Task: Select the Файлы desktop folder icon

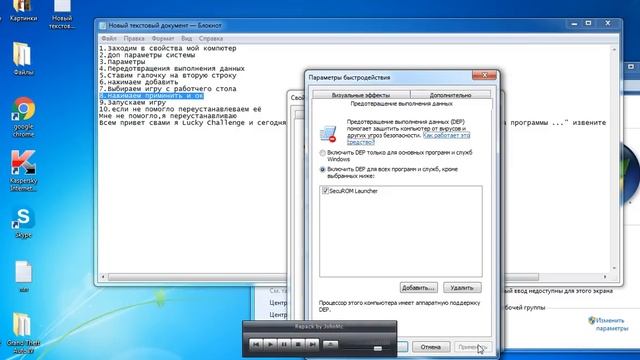Action: 22,59
